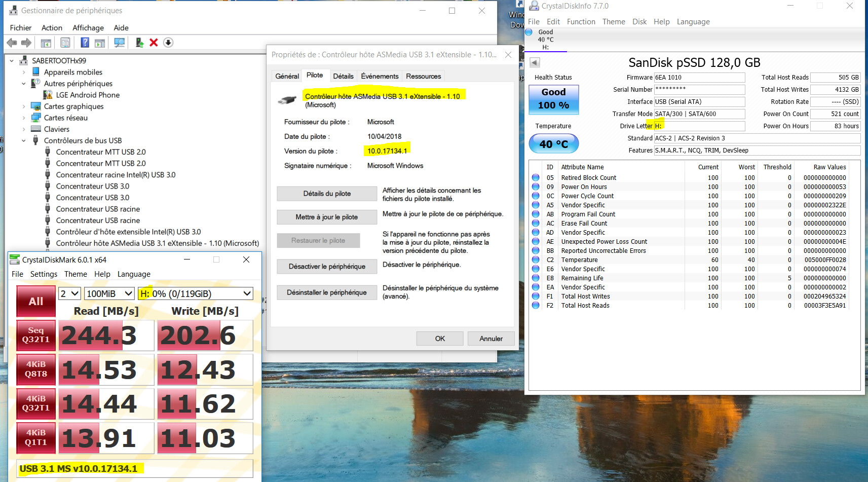The height and width of the screenshot is (482, 868).
Task: Open test size dropdown showing 100MiB
Action: click(109, 293)
